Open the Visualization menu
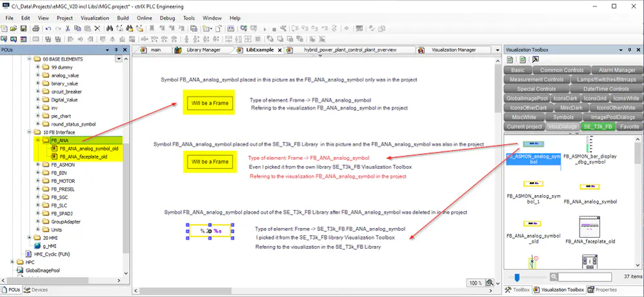644x297 pixels. [95, 18]
